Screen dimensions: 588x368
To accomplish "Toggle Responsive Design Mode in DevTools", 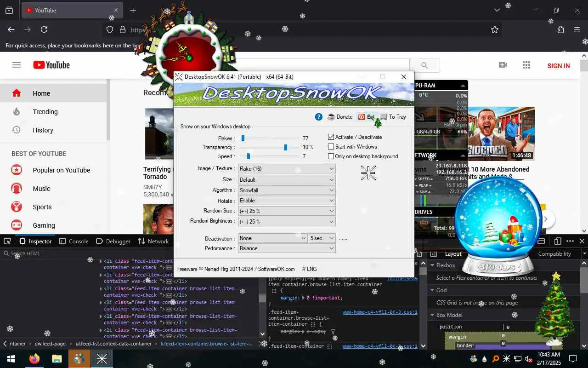I will (x=558, y=241).
